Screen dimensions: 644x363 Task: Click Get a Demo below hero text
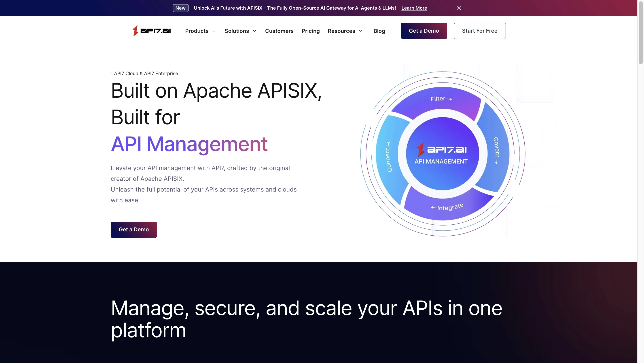click(134, 230)
